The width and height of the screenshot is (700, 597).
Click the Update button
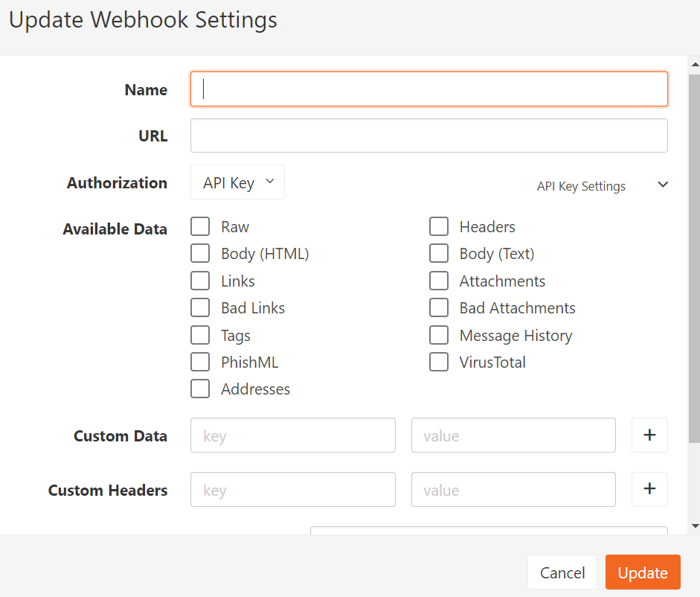pos(642,572)
